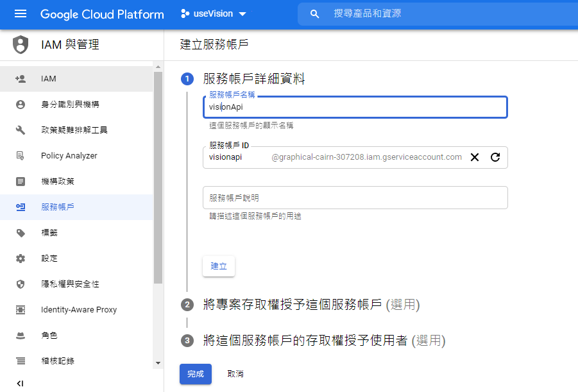Click the 服務帳戶名稱 field containing visionApi

(x=355, y=107)
